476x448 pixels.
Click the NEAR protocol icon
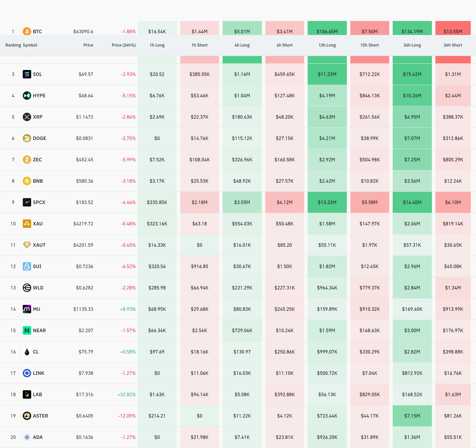[27, 330]
